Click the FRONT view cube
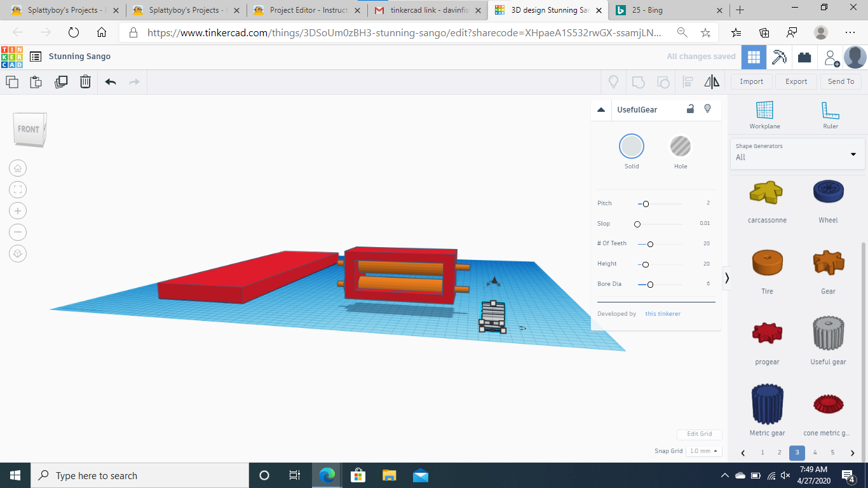Image resolution: width=868 pixels, height=488 pixels. coord(29,129)
